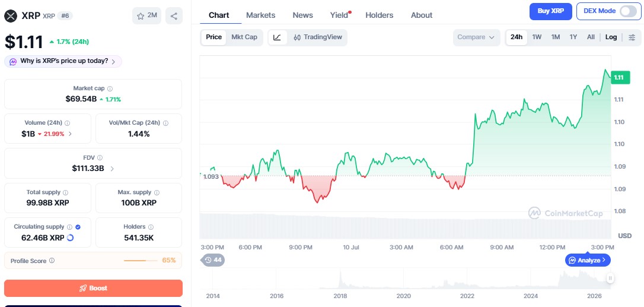Click the #6 rank badge

[65, 15]
